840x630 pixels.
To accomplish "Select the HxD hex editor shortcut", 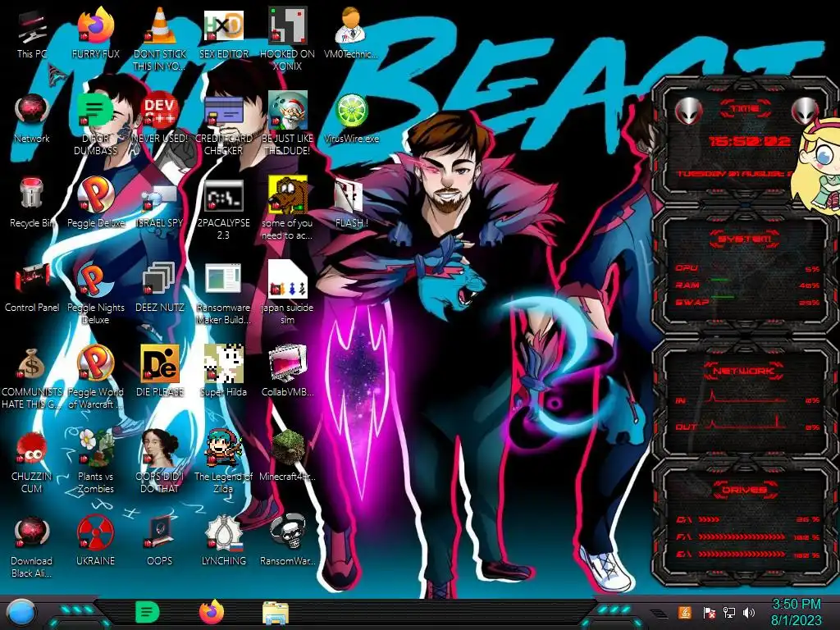I will (x=223, y=33).
